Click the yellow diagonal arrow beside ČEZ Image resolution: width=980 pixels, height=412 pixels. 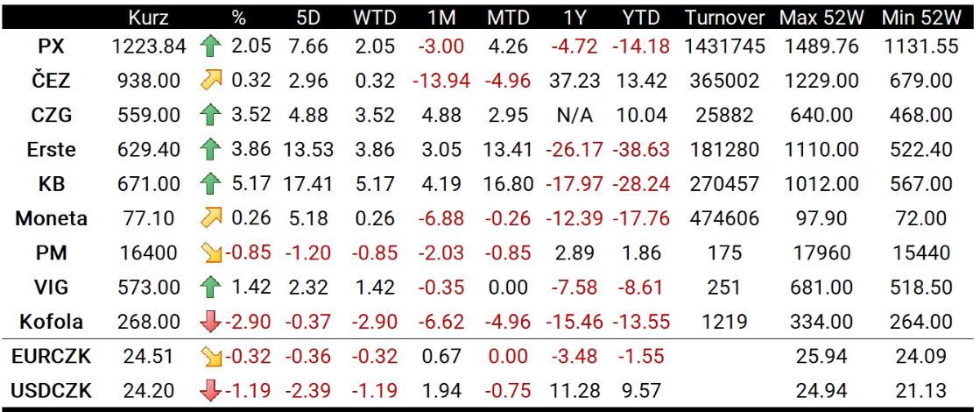point(211,81)
